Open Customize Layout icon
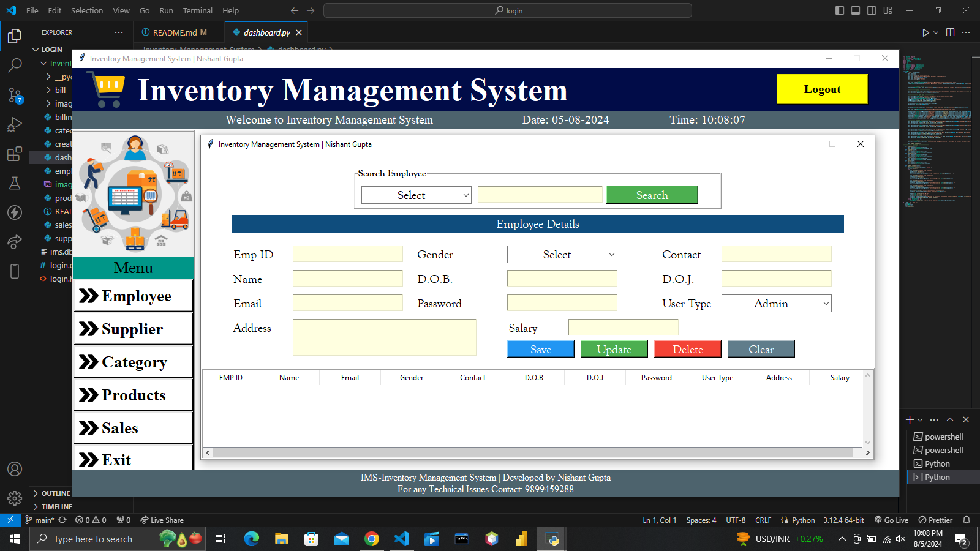Viewport: 980px width, 551px height. [x=888, y=10]
